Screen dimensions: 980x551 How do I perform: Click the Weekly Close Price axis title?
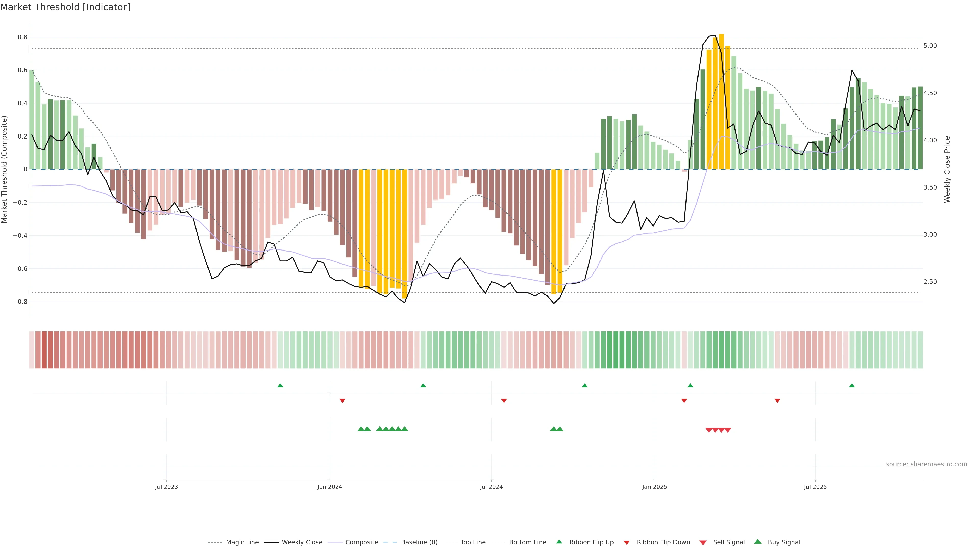[947, 169]
